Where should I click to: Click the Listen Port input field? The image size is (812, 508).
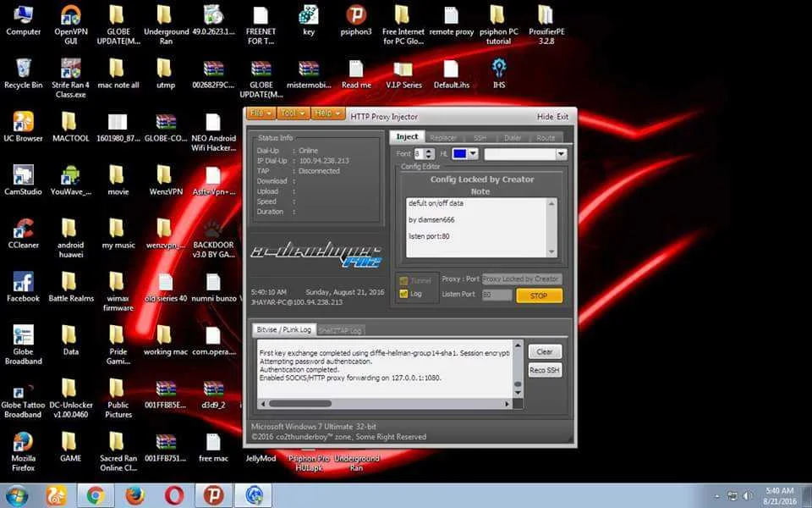(497, 295)
